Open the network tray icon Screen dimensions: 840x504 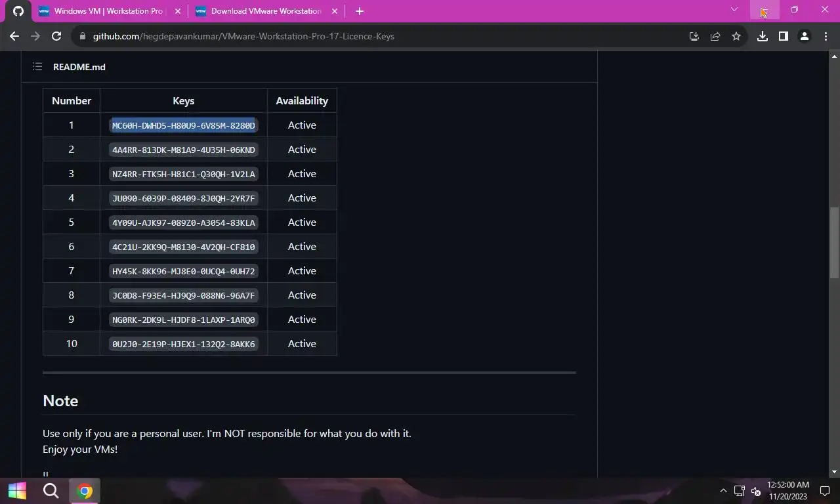coord(739,491)
